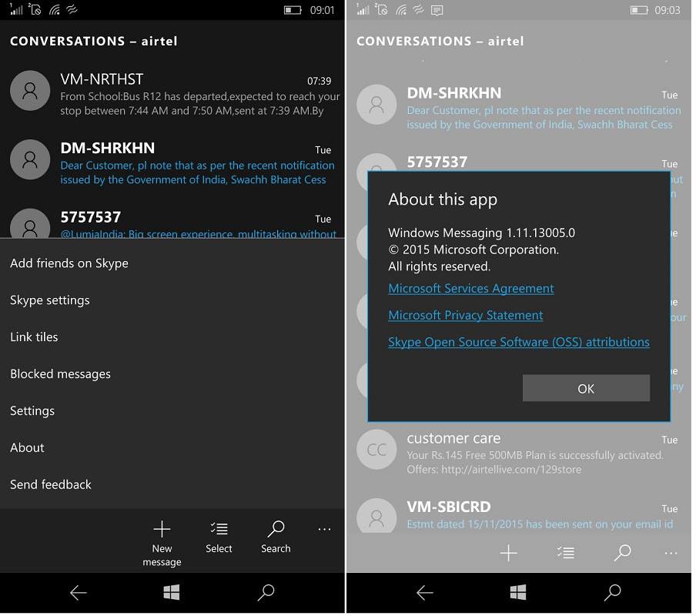Tap 5757537 contact avatar on left phone

click(30, 224)
